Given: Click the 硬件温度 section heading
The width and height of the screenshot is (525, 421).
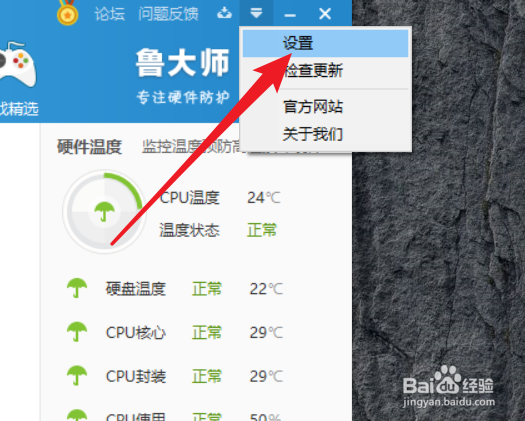Looking at the screenshot, I should 89,147.
